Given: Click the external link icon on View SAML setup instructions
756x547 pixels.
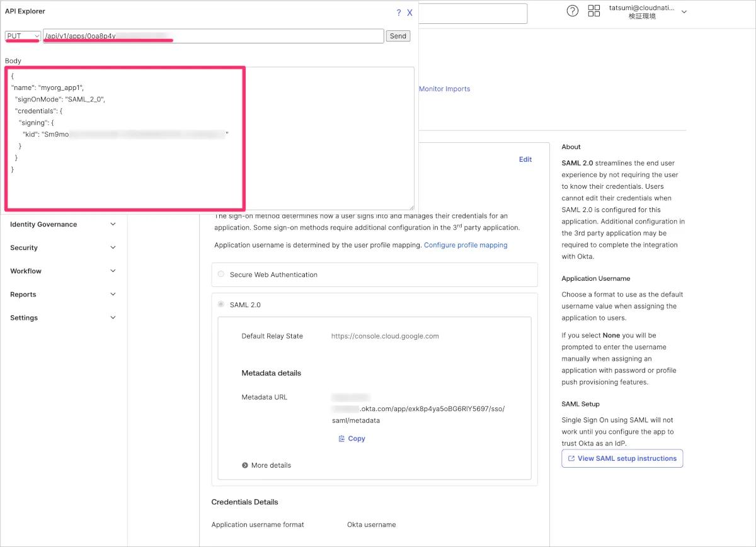Looking at the screenshot, I should [x=571, y=458].
